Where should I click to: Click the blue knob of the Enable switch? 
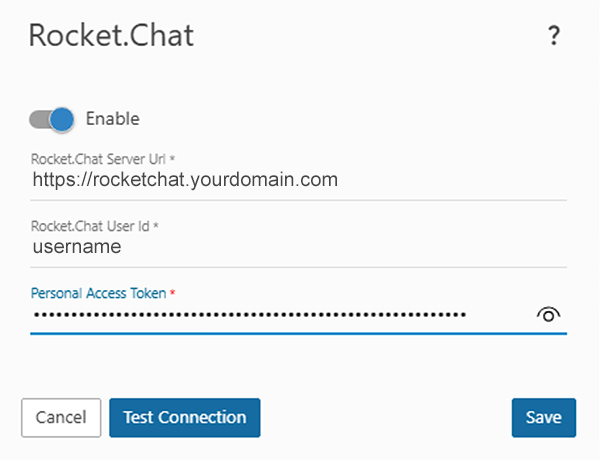click(62, 119)
